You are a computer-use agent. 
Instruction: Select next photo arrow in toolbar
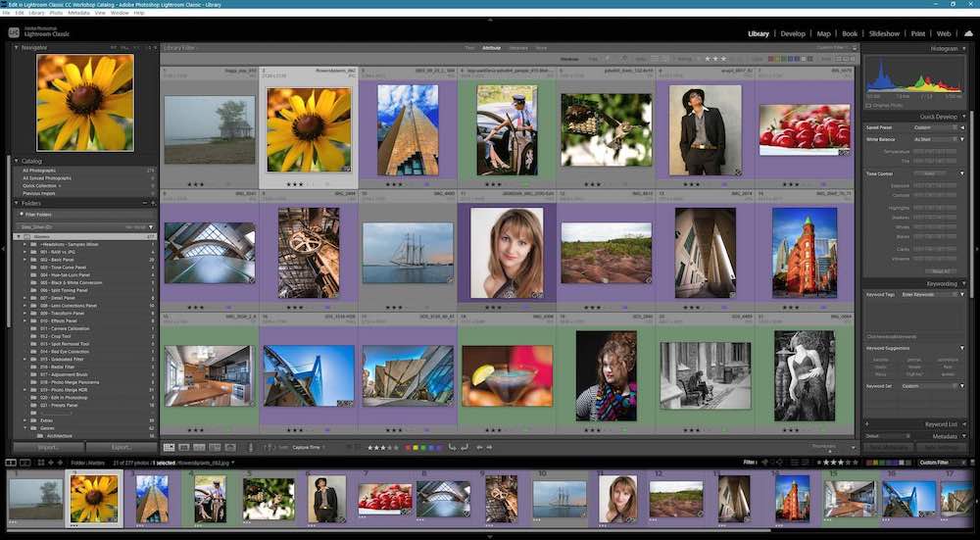tap(489, 448)
